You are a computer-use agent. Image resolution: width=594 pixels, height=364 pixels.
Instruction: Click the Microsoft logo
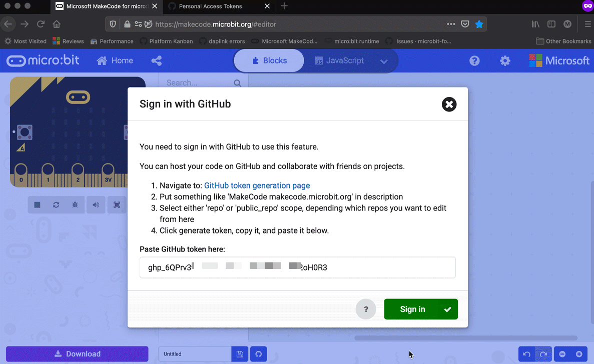point(559,60)
